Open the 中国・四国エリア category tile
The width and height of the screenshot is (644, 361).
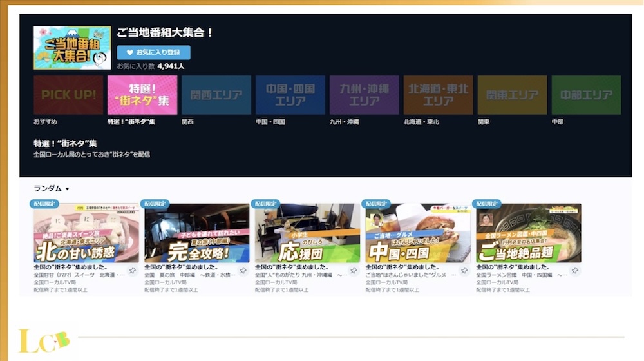click(290, 95)
